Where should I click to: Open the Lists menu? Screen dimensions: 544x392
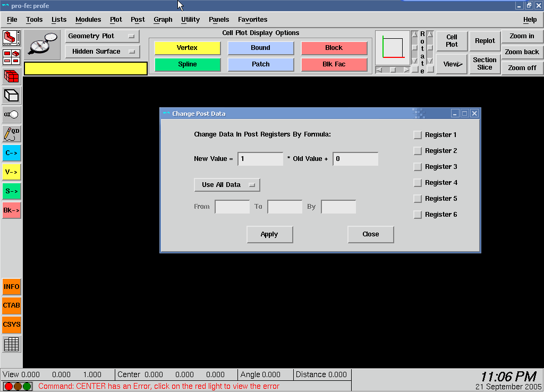pos(58,20)
